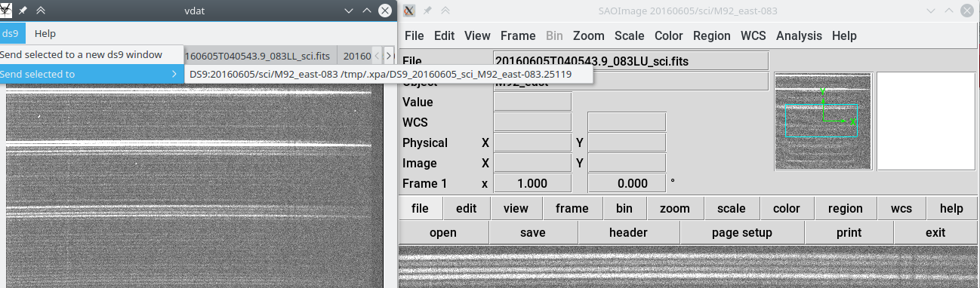Screen dimensions: 980x288
Task: Click the header button in SAOImage
Action: pos(628,233)
